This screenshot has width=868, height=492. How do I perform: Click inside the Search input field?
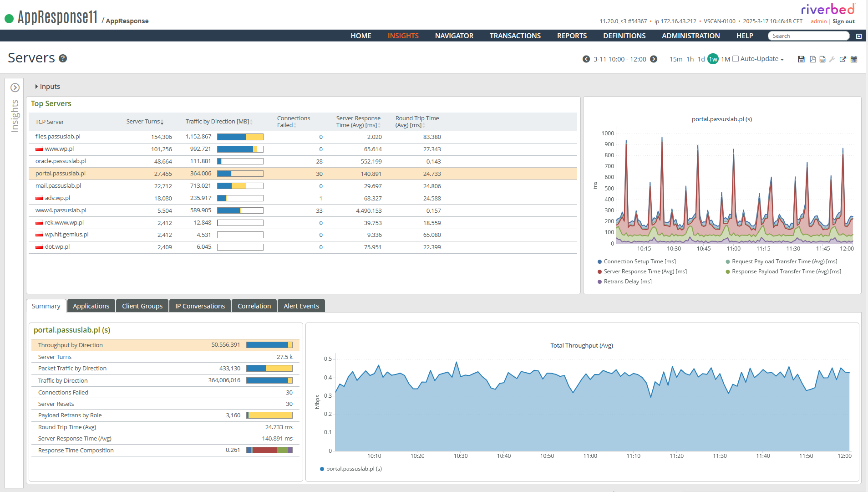[808, 36]
